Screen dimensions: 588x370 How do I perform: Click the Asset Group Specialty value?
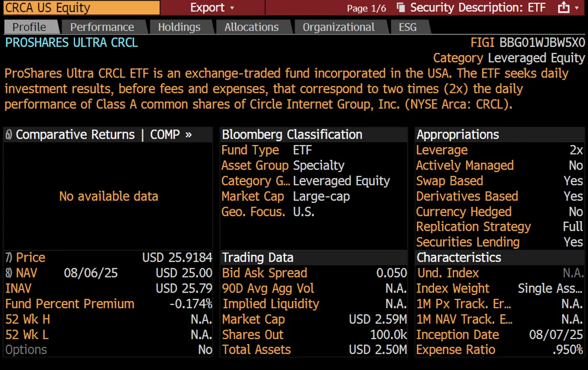click(x=319, y=165)
